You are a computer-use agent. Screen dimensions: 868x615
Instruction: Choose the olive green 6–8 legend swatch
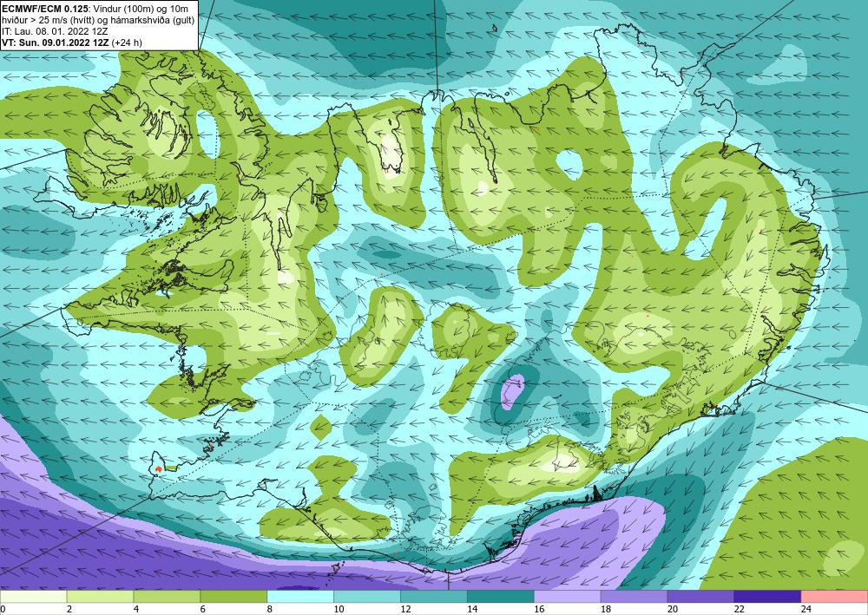tap(233, 597)
